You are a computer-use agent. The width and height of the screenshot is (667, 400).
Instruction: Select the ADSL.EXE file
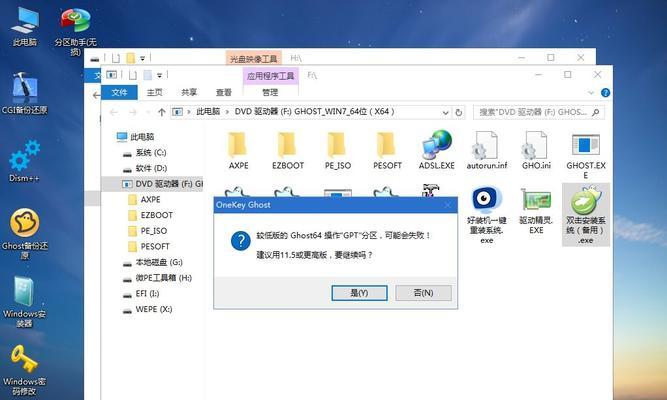[x=436, y=151]
